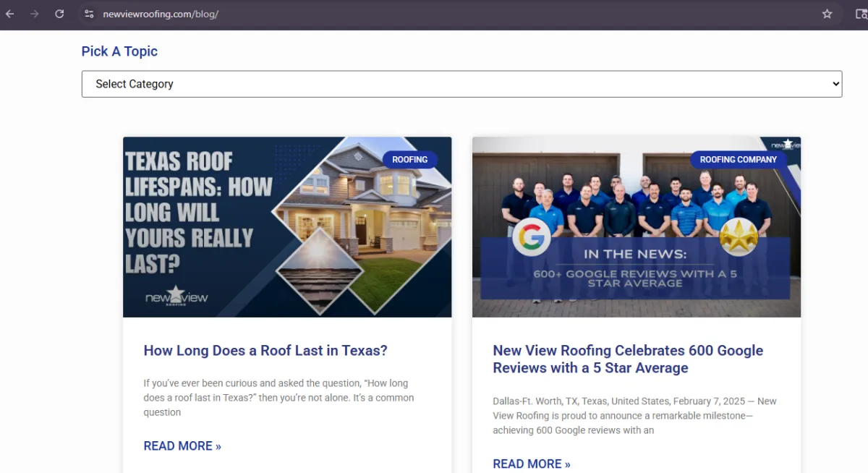Click READ MORE under the Texas roof article

point(182,446)
